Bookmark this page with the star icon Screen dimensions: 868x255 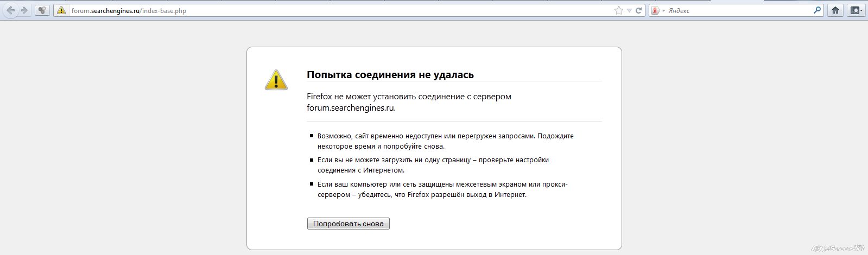618,10
